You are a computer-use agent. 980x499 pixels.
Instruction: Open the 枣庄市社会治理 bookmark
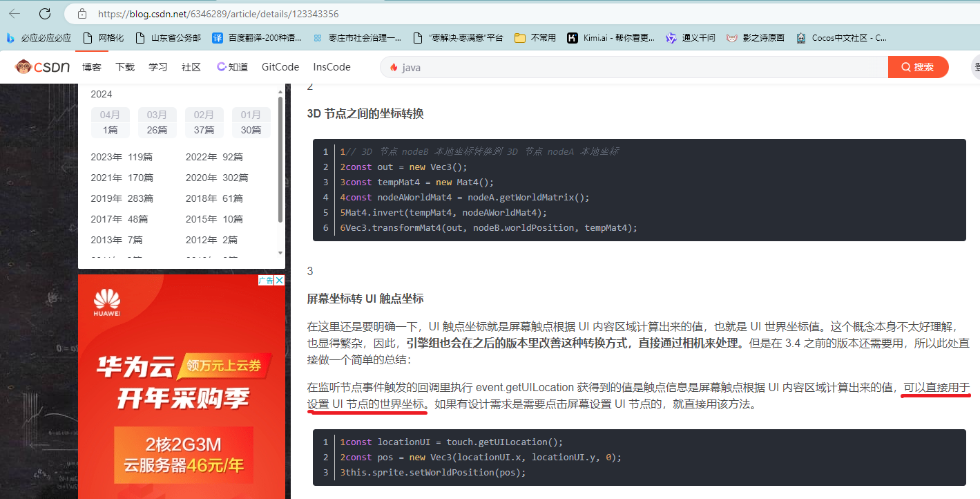point(357,38)
